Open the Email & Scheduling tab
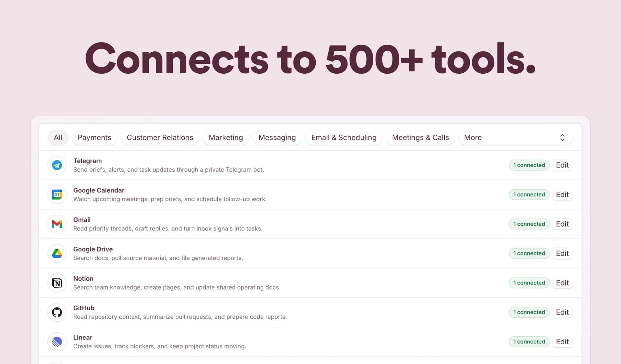The height and width of the screenshot is (364, 621). click(x=344, y=137)
